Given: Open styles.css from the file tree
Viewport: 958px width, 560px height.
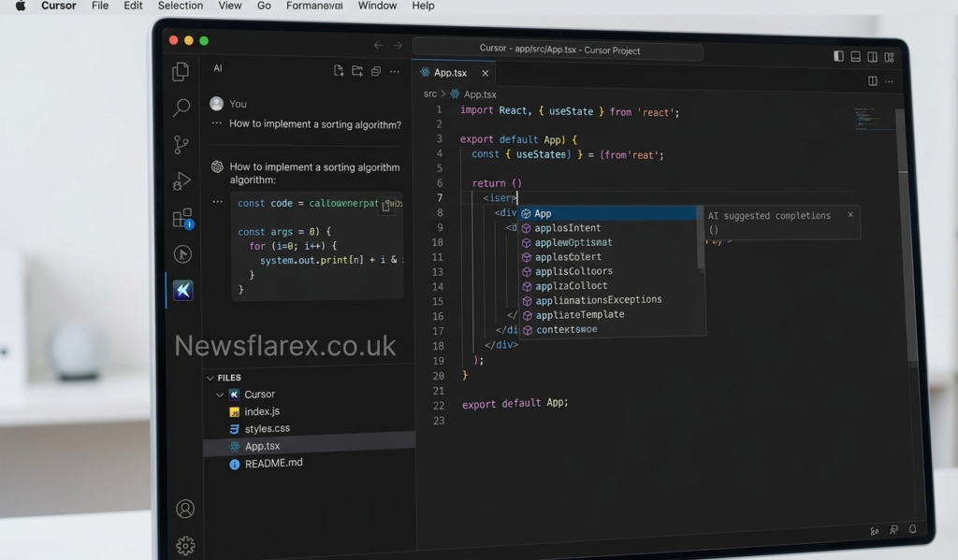Looking at the screenshot, I should [x=265, y=428].
